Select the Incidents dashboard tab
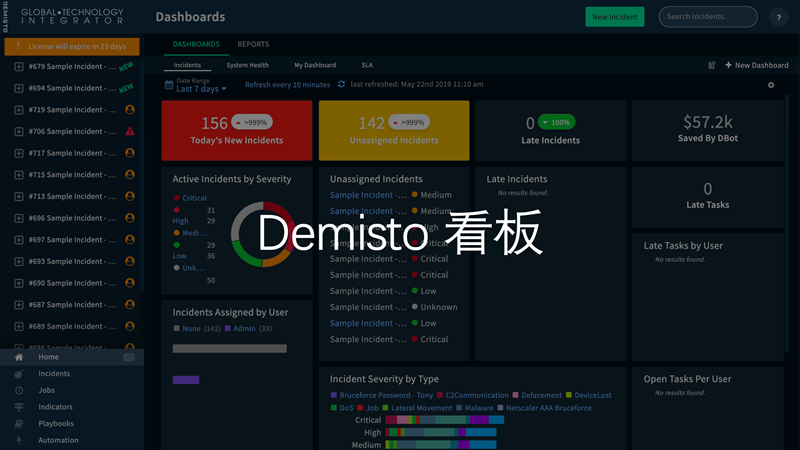The width and height of the screenshot is (800, 450). 187,65
